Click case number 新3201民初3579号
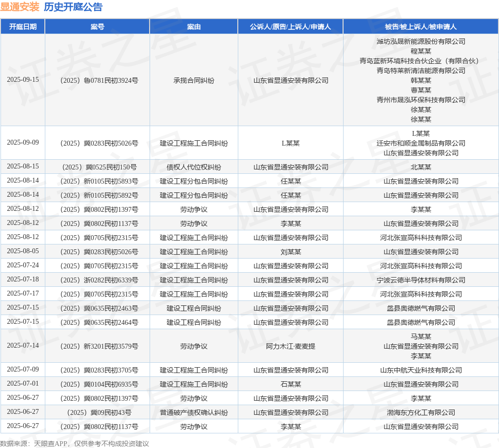This screenshot has width=499, height=448. click(x=99, y=347)
